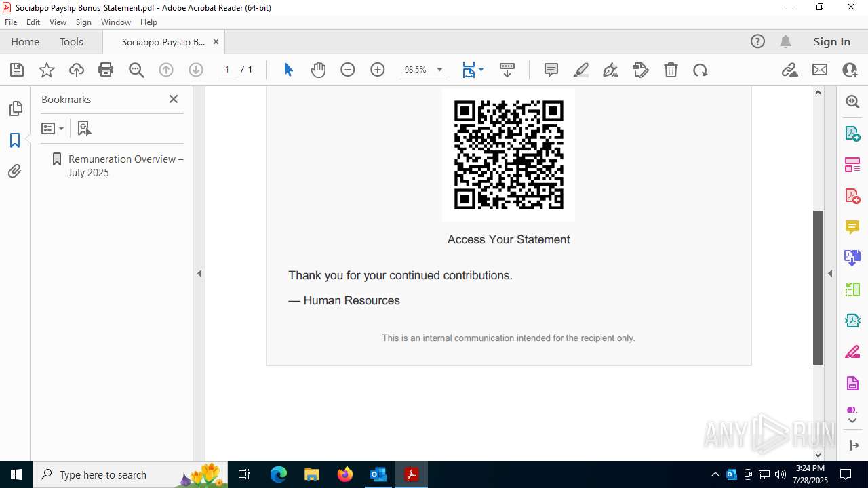Open the Window menu
This screenshot has width=868, height=488.
[x=116, y=22]
